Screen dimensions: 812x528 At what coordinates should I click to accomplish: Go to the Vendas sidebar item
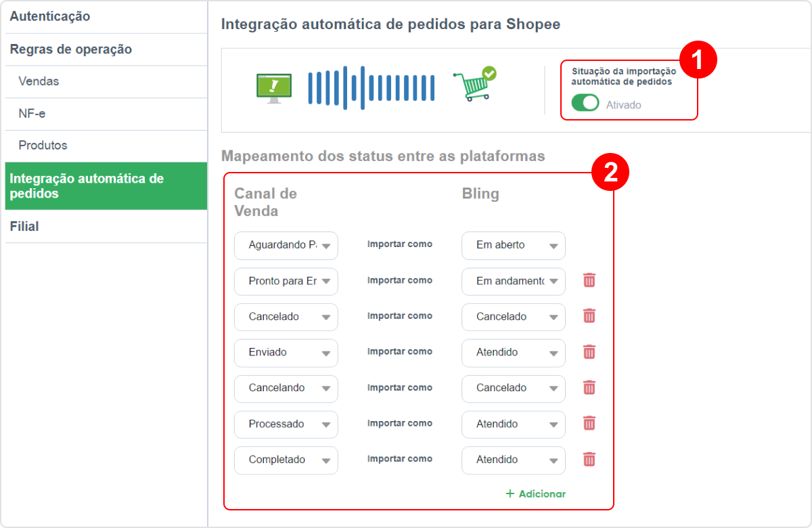coord(106,81)
